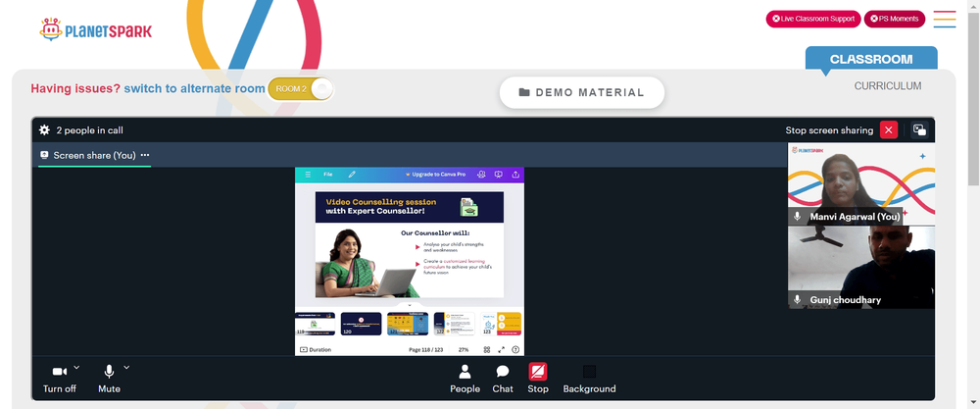Switch to the CURRICULUM tab
The height and width of the screenshot is (409, 980).
(x=888, y=86)
